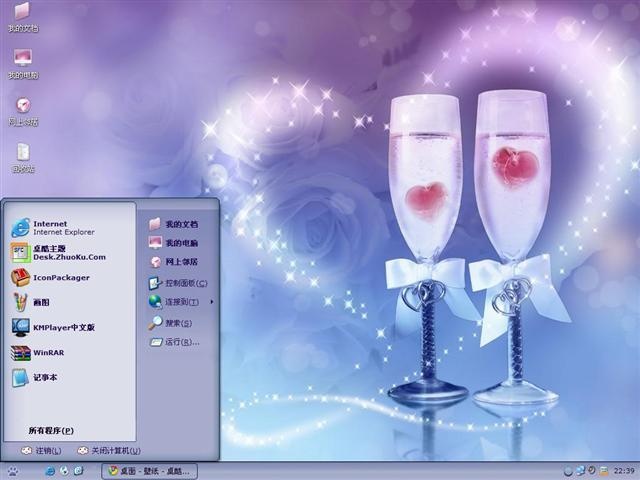Open Internet Explorer from Start menu
Viewport: 640px width, 480px height.
[x=53, y=228]
